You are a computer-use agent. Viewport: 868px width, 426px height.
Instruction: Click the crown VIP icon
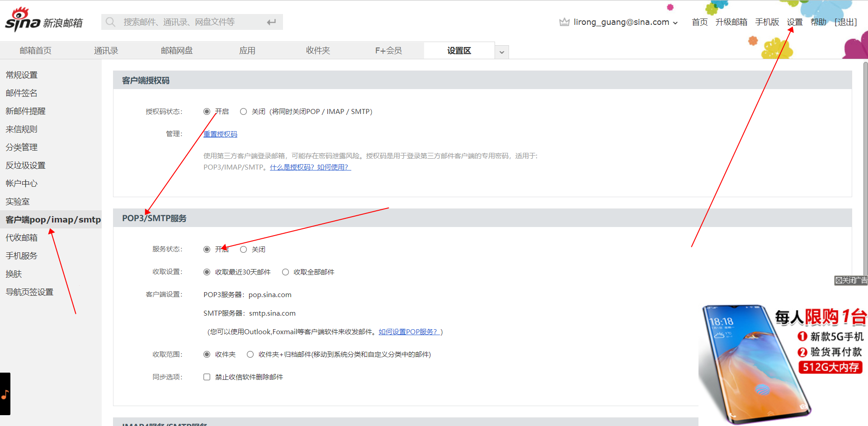[x=564, y=22]
